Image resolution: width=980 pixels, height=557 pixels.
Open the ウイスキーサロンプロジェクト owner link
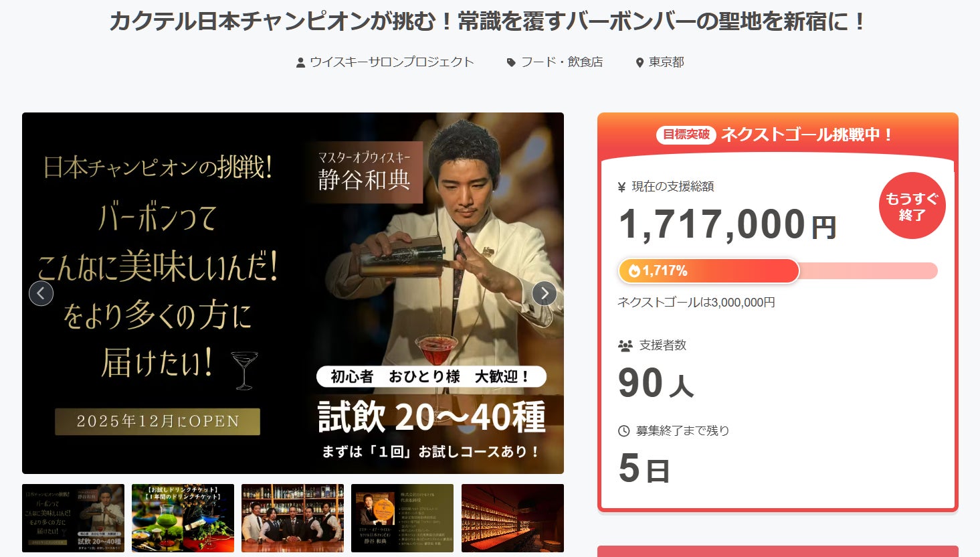pyautogui.click(x=392, y=62)
